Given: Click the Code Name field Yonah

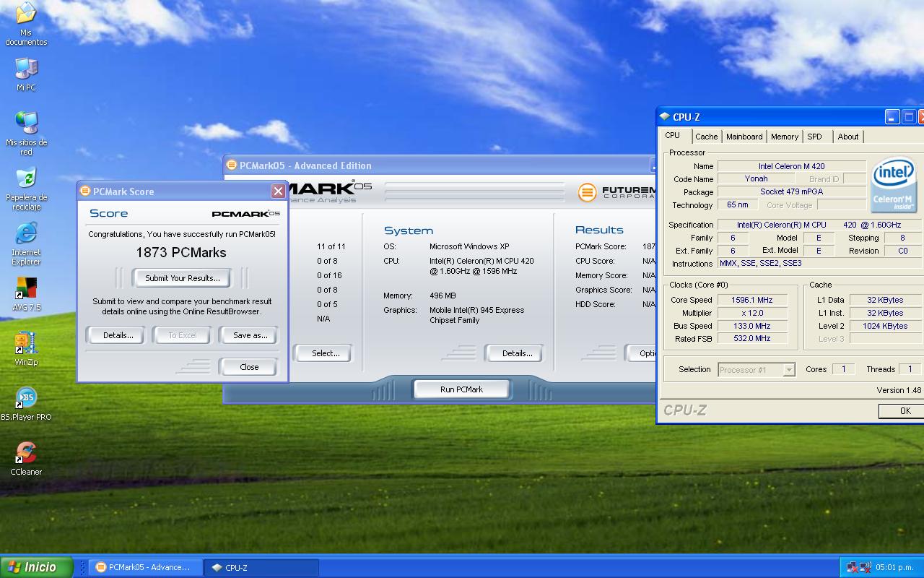Looking at the screenshot, I should 756,178.
